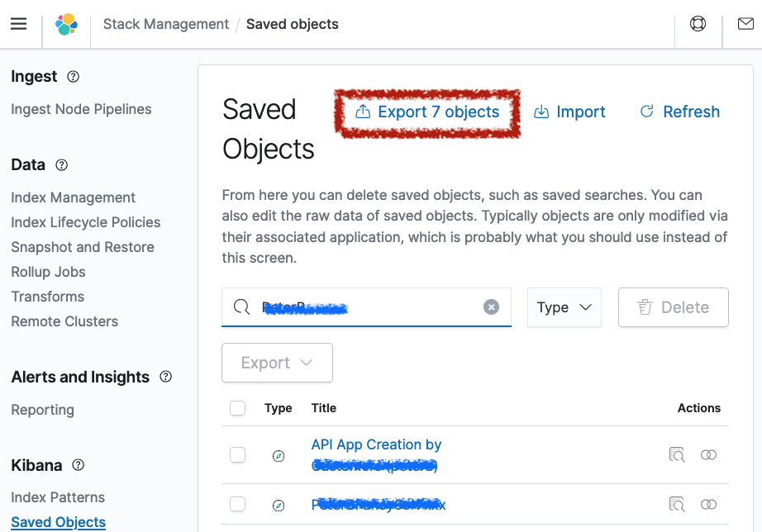Open the API App Creation by link
Viewport: 762px width, 532px height.
click(x=376, y=454)
